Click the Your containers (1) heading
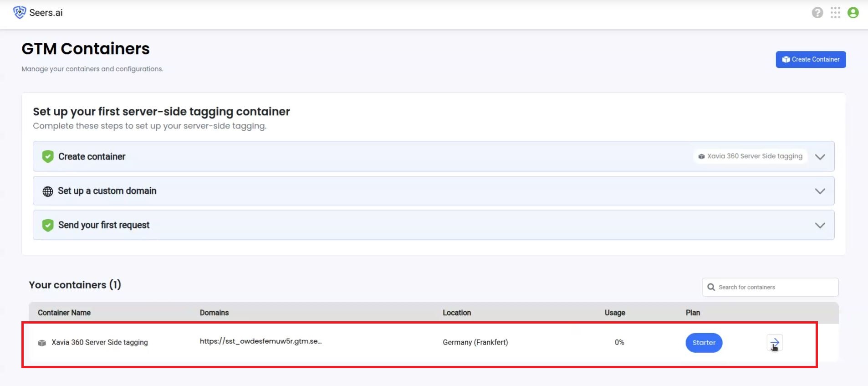Viewport: 868px width, 386px height. pos(75,285)
